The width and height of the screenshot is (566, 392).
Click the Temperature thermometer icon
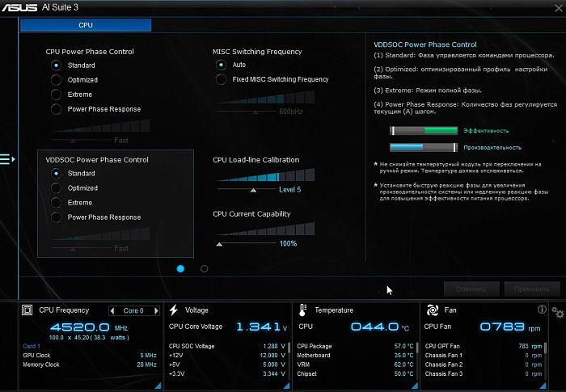pyautogui.click(x=302, y=310)
